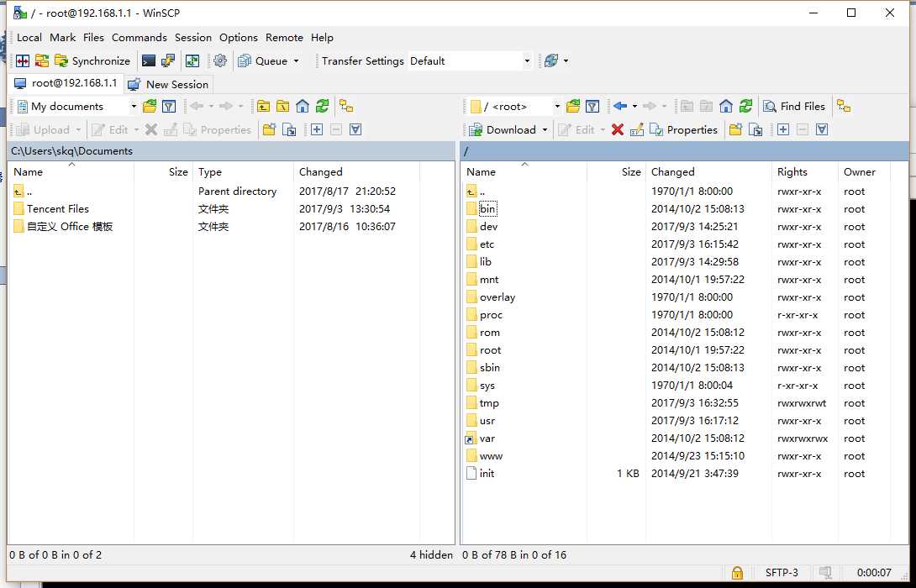The width and height of the screenshot is (916, 588).
Task: Open the New Session tab
Action: click(169, 84)
